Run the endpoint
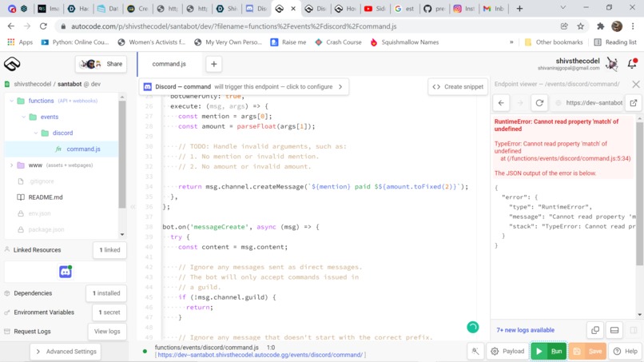Screen dimensions: 644x362 (549, 351)
